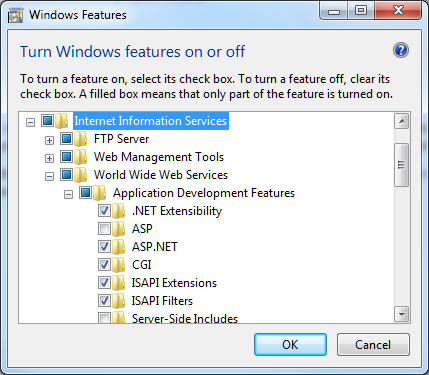Click the FTP Server folder icon
This screenshot has width=429, height=375.
coord(81,139)
